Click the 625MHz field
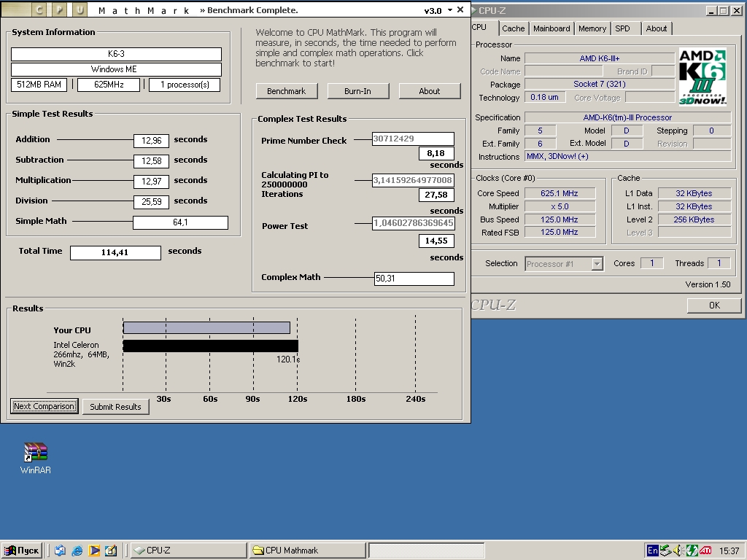 [109, 85]
